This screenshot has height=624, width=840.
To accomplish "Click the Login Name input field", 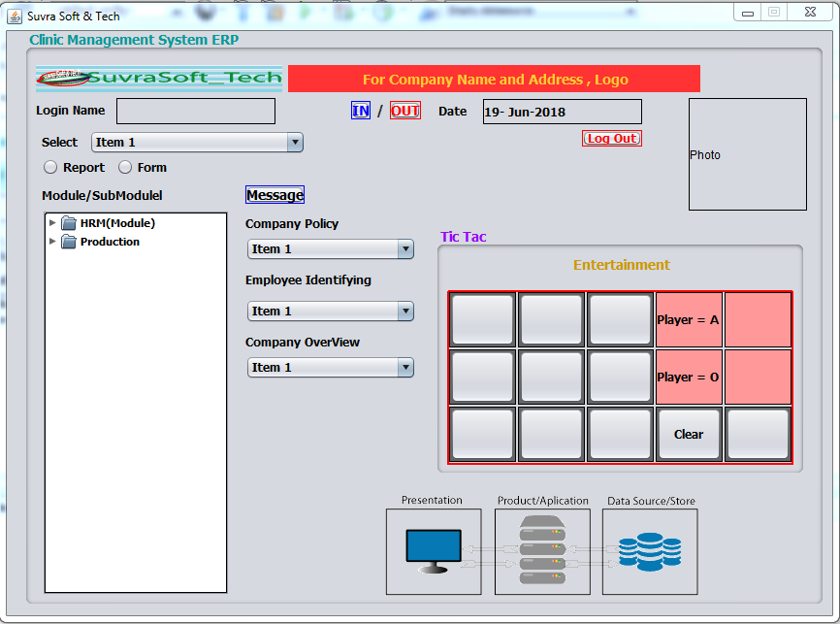I will coord(196,112).
